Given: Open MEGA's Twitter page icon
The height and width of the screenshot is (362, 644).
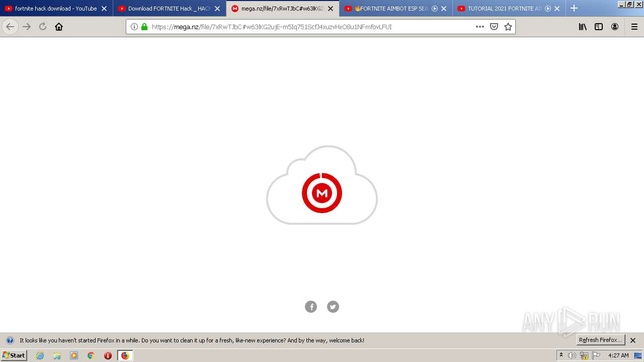Looking at the screenshot, I should click(333, 307).
